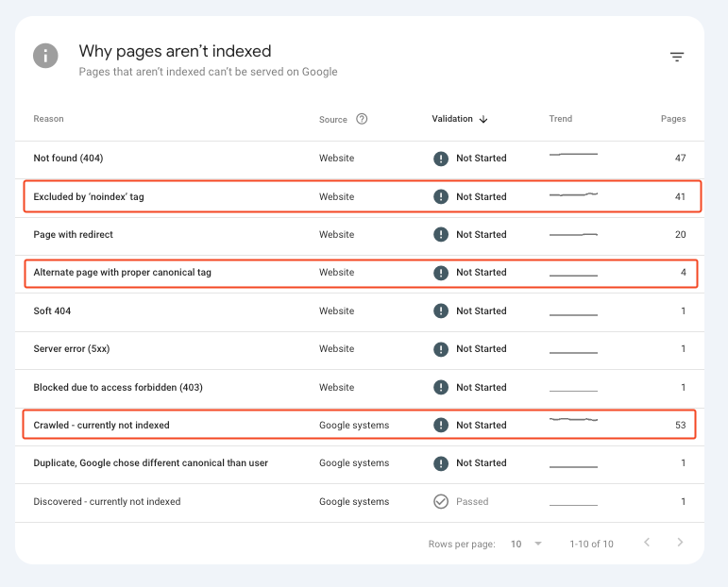Image resolution: width=728 pixels, height=587 pixels.
Task: Click the Crawled - currently not indexed trend graph
Action: [x=573, y=420]
